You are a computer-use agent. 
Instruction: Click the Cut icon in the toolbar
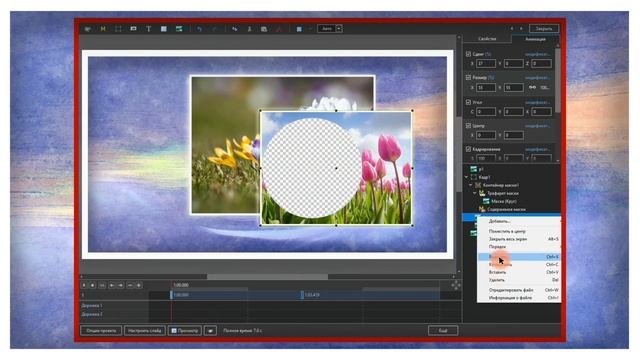pos(249,29)
